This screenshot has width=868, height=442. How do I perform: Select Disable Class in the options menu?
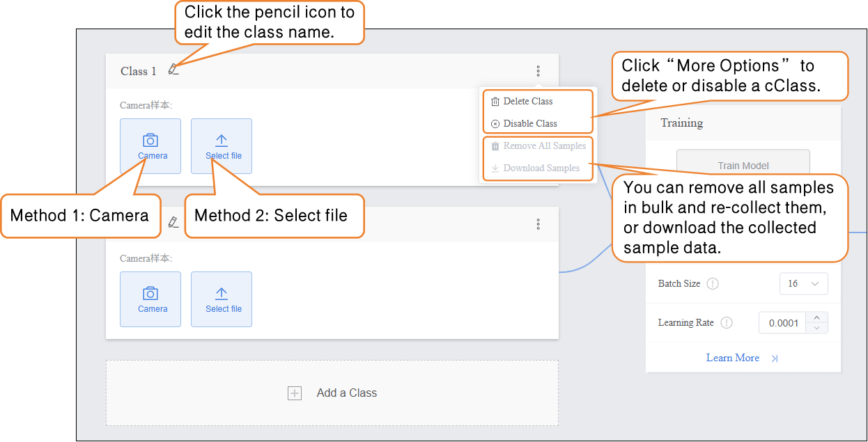coord(529,124)
